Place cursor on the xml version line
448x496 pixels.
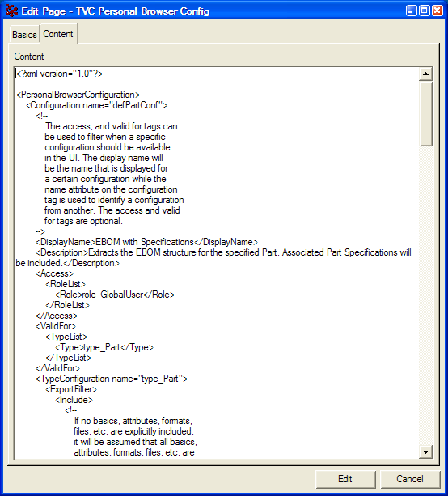pyautogui.click(x=60, y=74)
